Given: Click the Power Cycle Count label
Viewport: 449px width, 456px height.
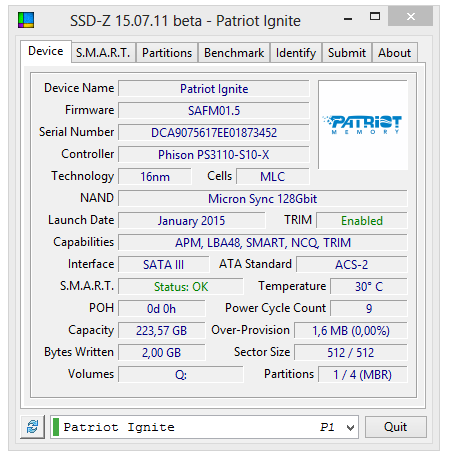Looking at the screenshot, I should pos(275,308).
